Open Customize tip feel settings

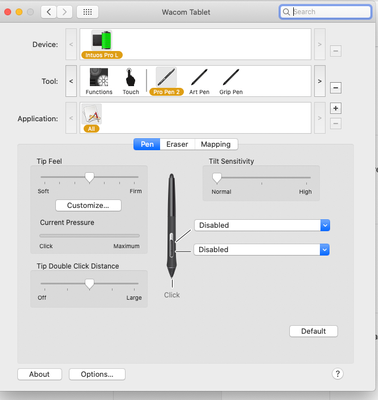(x=88, y=205)
